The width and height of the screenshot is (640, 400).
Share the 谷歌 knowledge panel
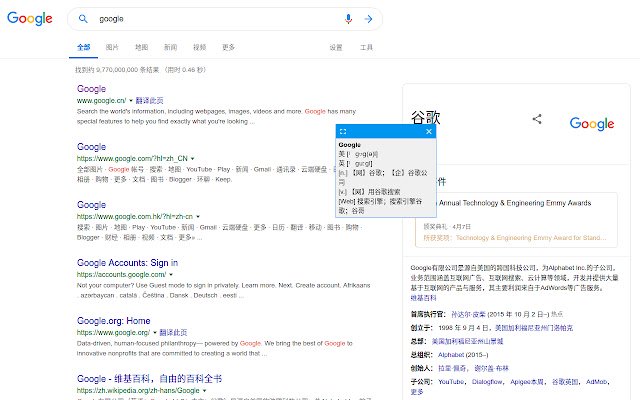[537, 119]
